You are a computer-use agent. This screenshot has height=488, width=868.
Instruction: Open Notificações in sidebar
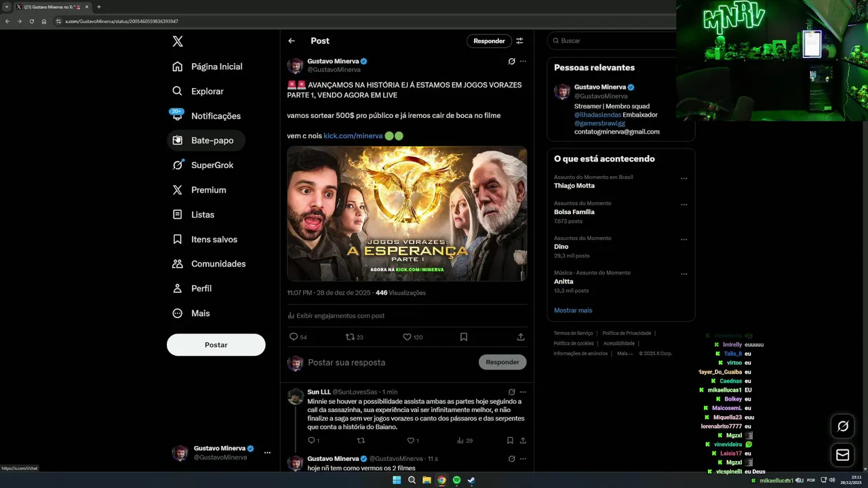207,116
